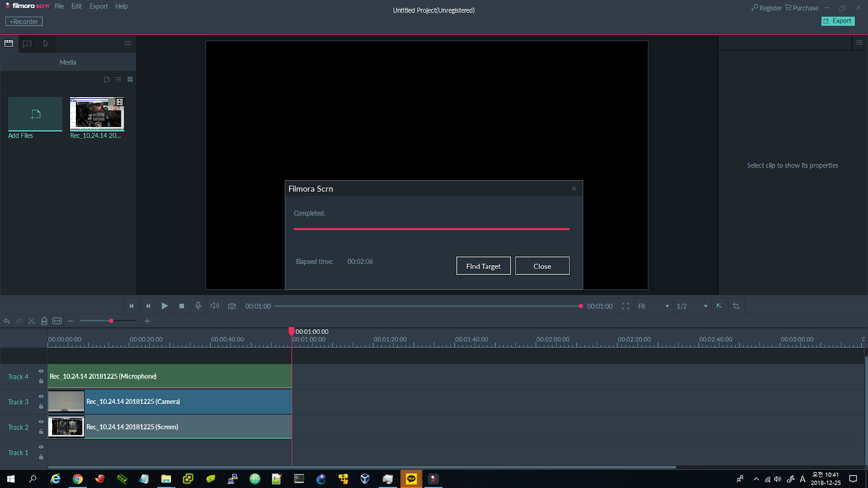Open File Explorer from the taskbar
This screenshot has height=488, width=868.
[x=166, y=479]
